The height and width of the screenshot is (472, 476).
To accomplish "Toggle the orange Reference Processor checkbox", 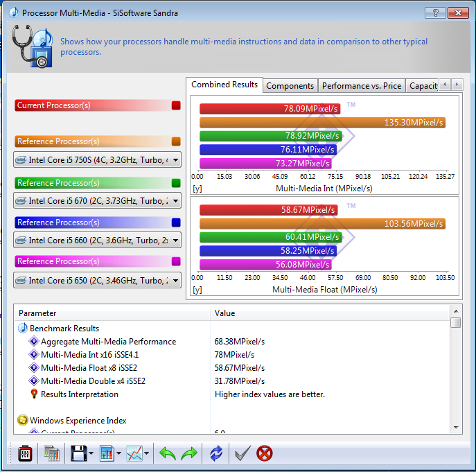I will (x=176, y=141).
